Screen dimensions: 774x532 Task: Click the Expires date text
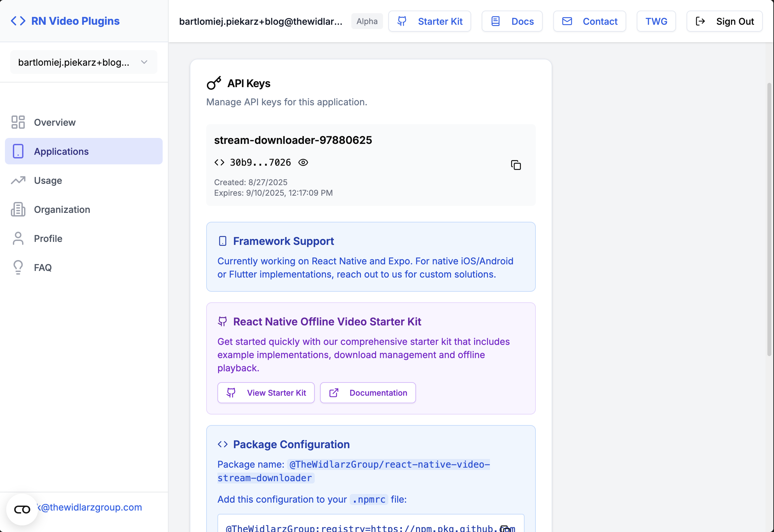click(273, 193)
